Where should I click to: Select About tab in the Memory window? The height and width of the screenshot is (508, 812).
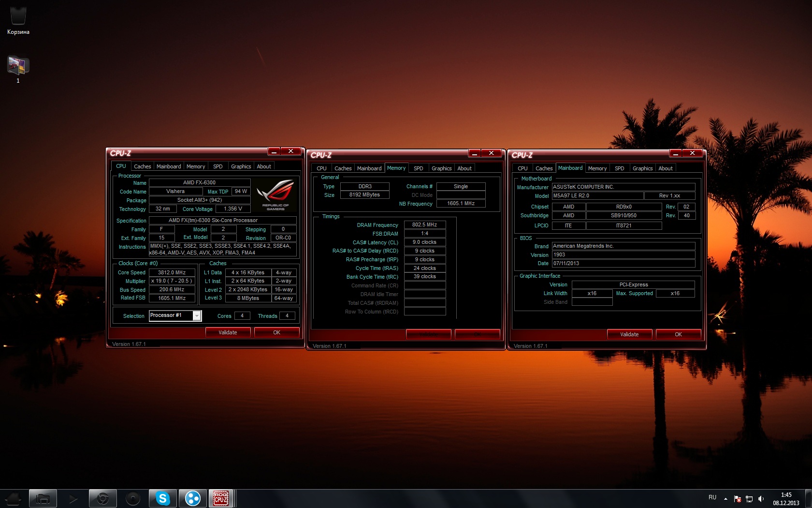coord(464,168)
